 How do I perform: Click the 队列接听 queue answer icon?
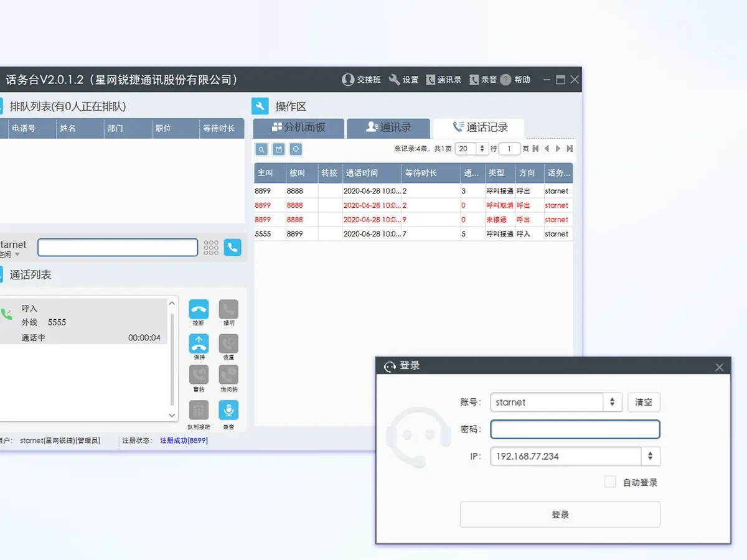point(199,410)
